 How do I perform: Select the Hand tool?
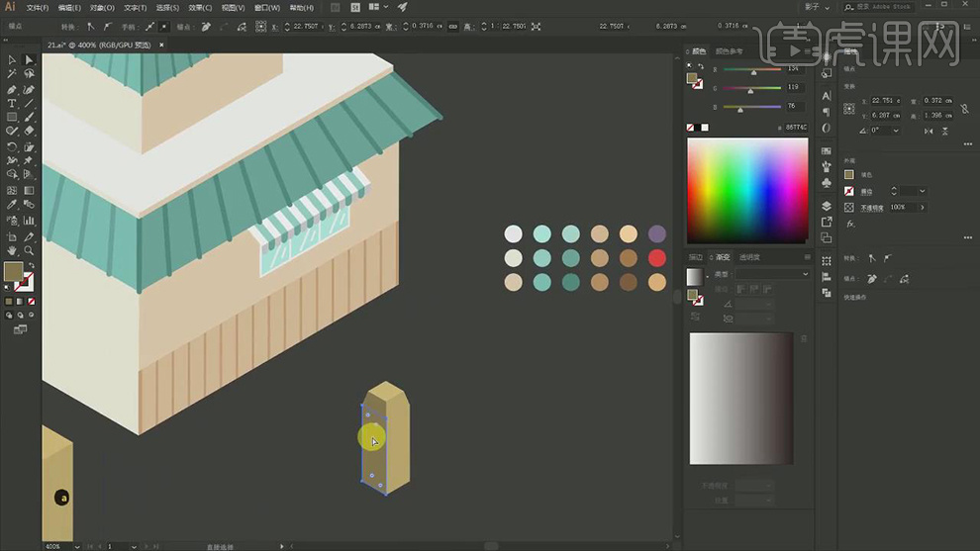12,251
